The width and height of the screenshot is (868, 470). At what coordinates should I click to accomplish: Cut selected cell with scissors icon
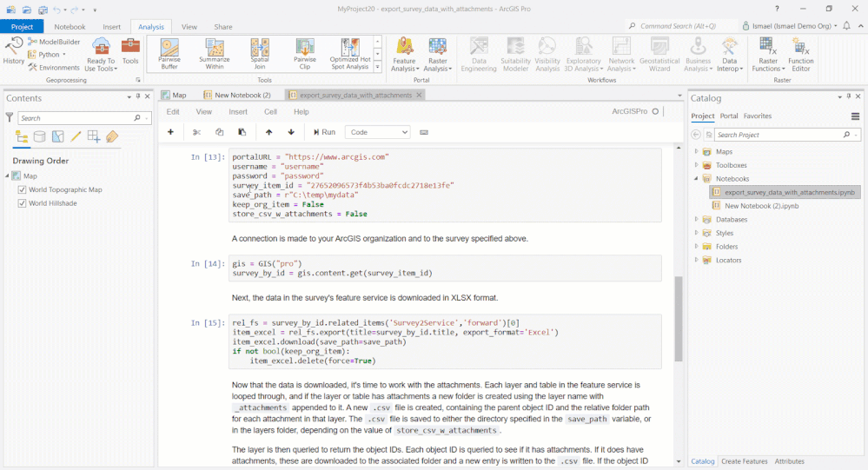(196, 132)
